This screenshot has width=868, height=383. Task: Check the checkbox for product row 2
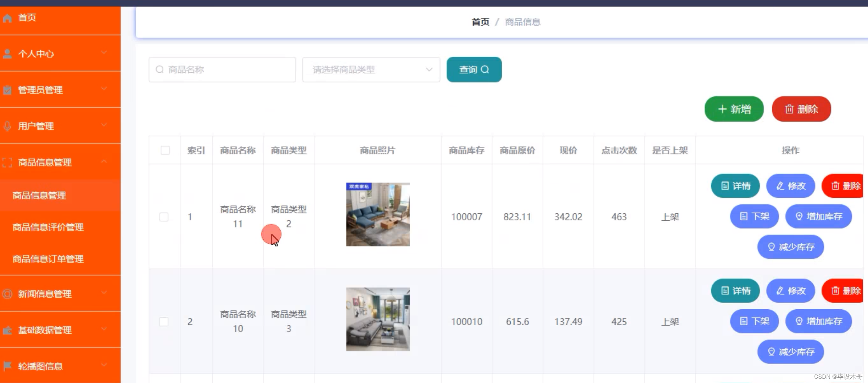164,321
